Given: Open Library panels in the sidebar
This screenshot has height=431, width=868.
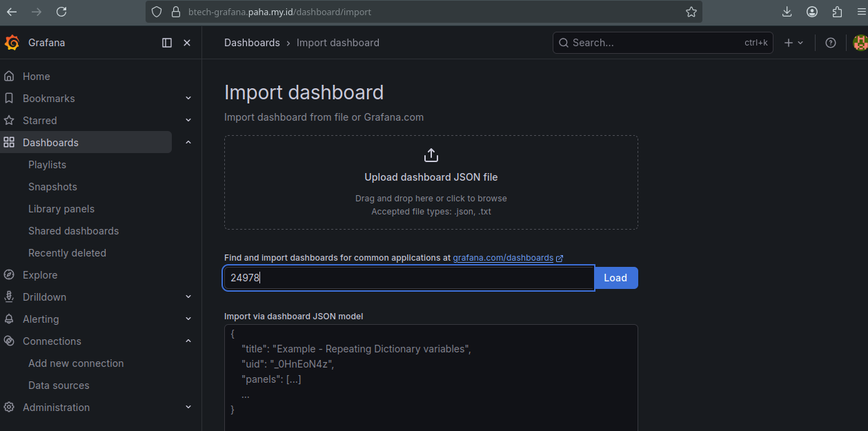Looking at the screenshot, I should (x=61, y=209).
